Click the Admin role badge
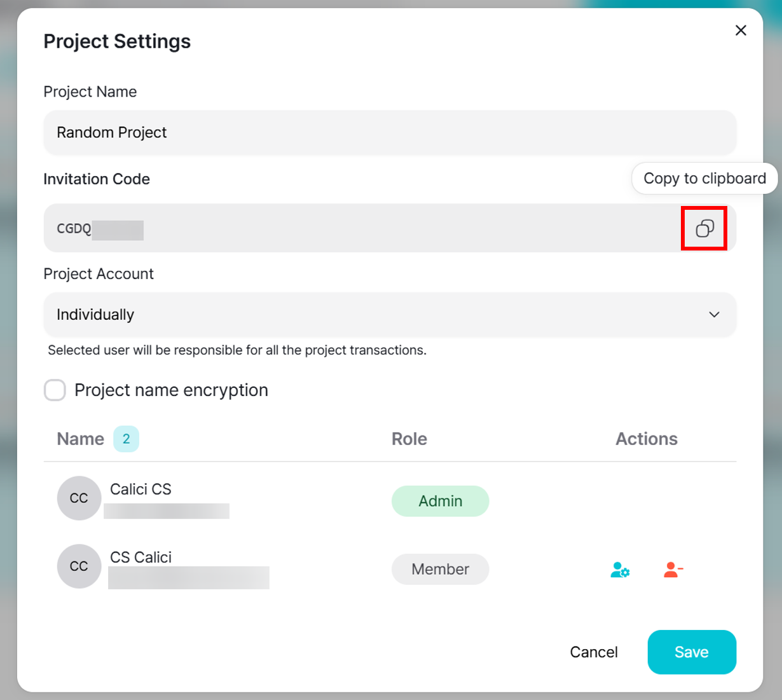This screenshot has height=700, width=782. click(x=440, y=501)
